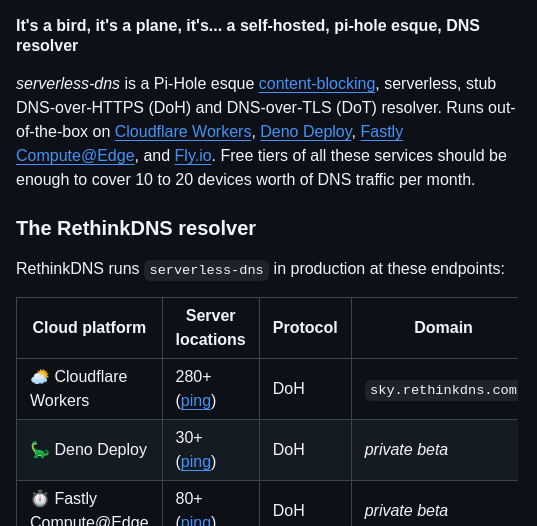
Task: Click 'private beta' in Fastly row
Action: pos(406,511)
